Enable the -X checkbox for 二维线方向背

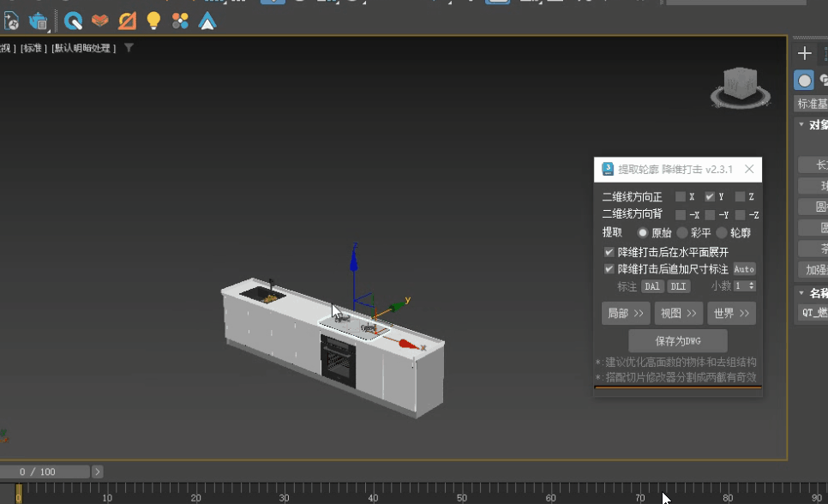(681, 214)
